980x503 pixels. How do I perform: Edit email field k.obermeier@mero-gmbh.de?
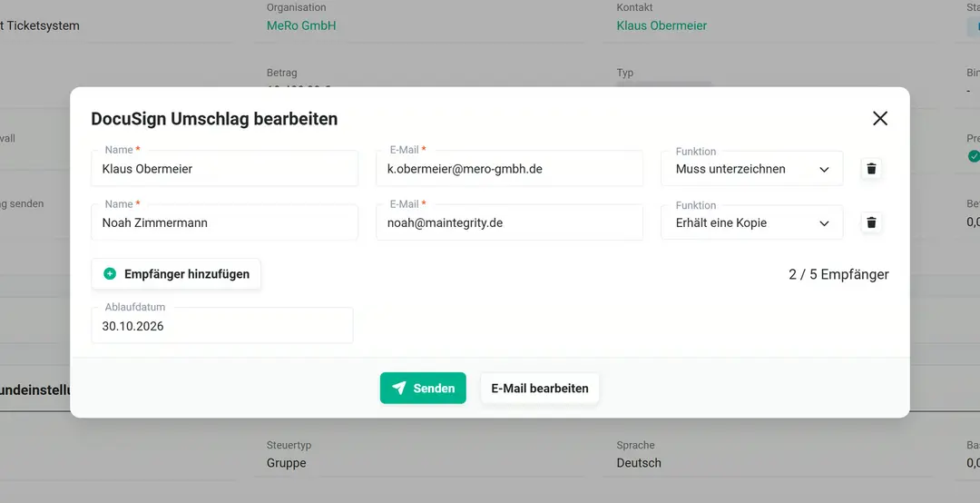coord(509,168)
